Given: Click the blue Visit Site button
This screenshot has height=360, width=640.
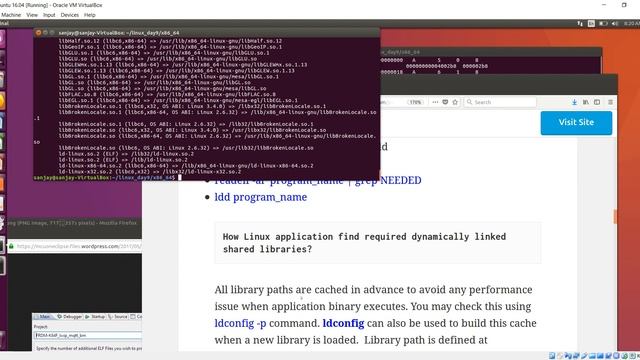Looking at the screenshot, I should 576,122.
